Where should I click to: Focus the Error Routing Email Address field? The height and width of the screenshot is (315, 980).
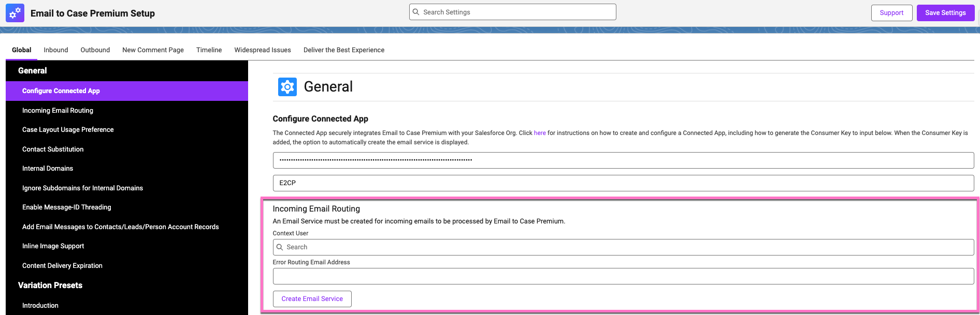click(623, 276)
